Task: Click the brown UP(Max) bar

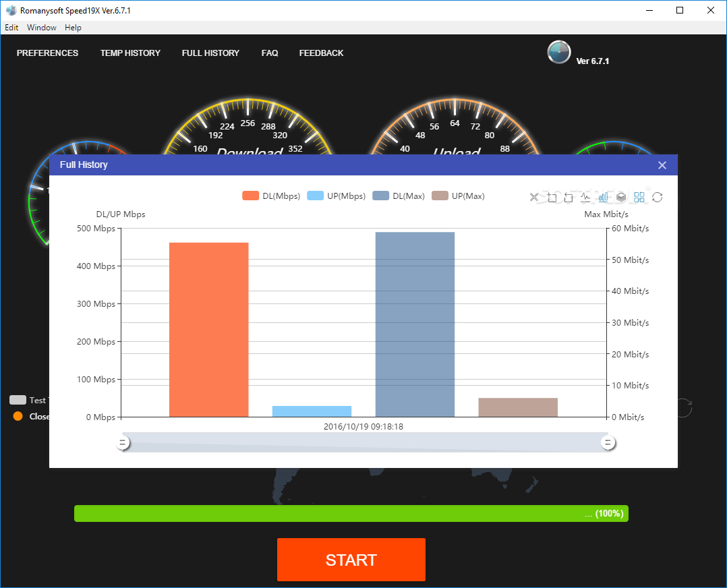Action: pyautogui.click(x=518, y=407)
